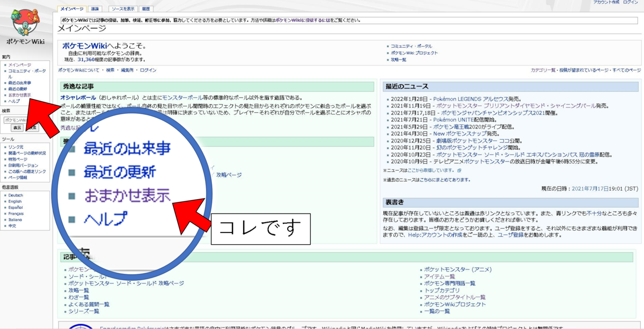Open 関連ページの更新状況 in tools
Screen dimensions: 644x329
pyautogui.click(x=27, y=153)
